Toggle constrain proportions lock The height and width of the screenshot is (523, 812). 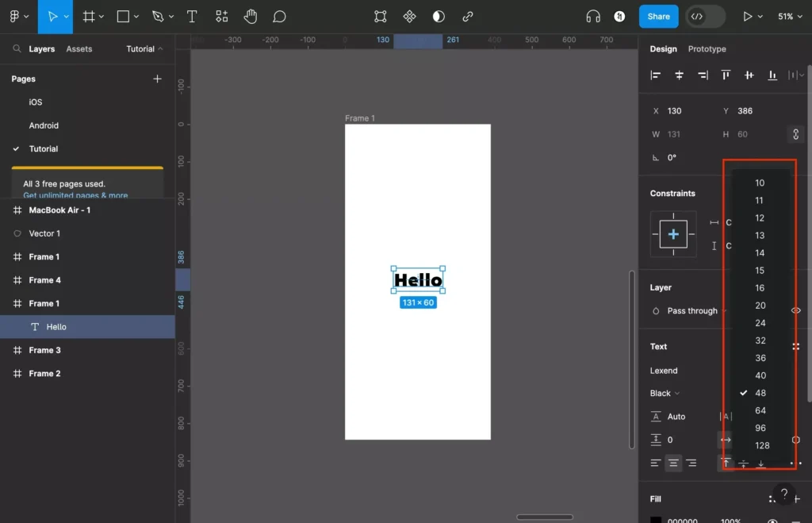pos(795,134)
